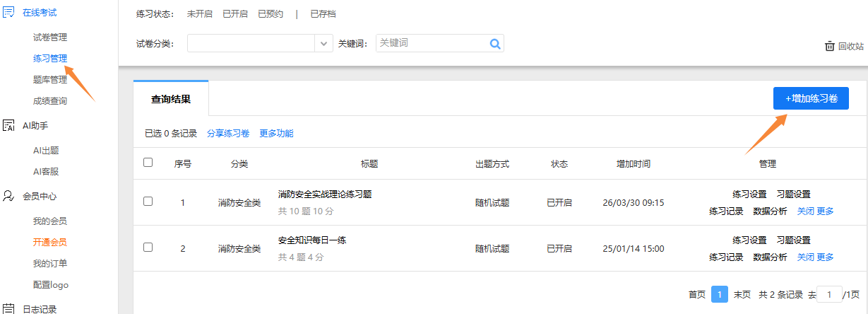Open 试卷管理 in the sidebar
The height and width of the screenshot is (314, 868).
point(50,37)
